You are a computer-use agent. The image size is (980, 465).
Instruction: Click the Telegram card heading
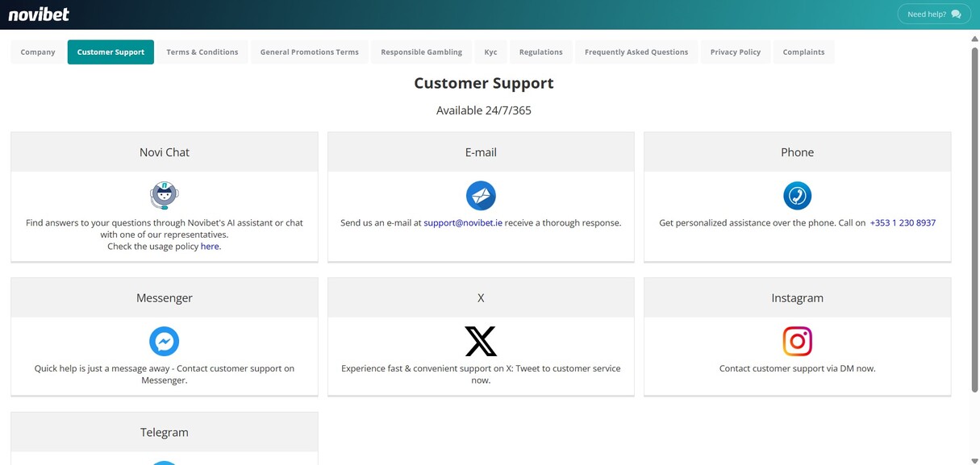point(165,433)
